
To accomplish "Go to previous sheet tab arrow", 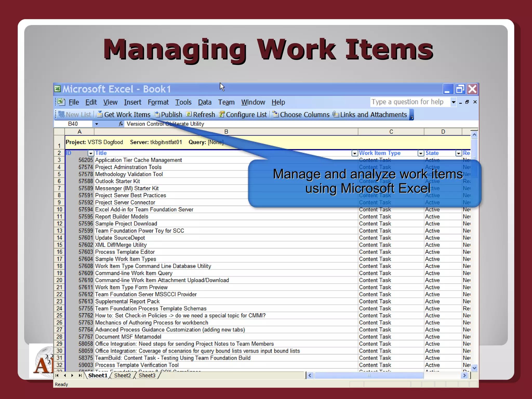I will [x=65, y=375].
